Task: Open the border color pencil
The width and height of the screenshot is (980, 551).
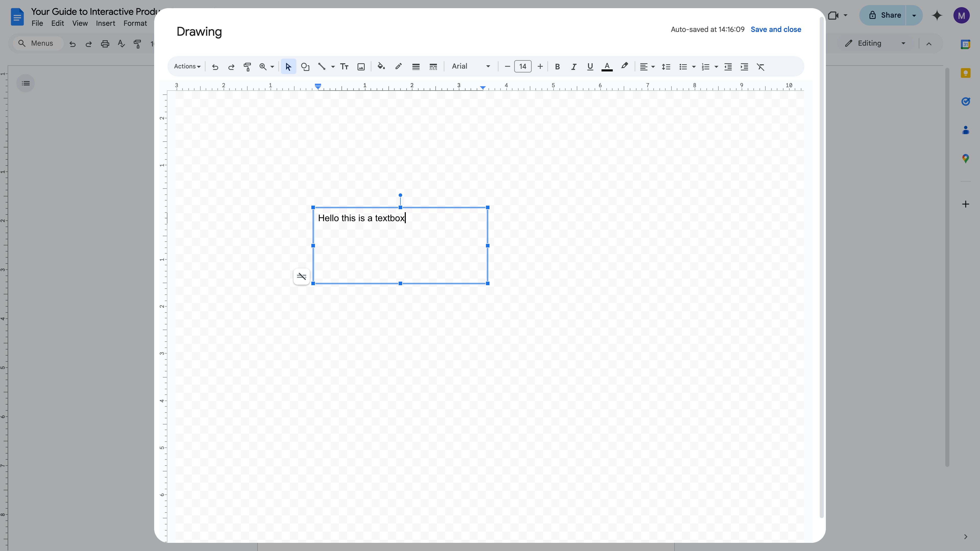Action: [x=398, y=67]
